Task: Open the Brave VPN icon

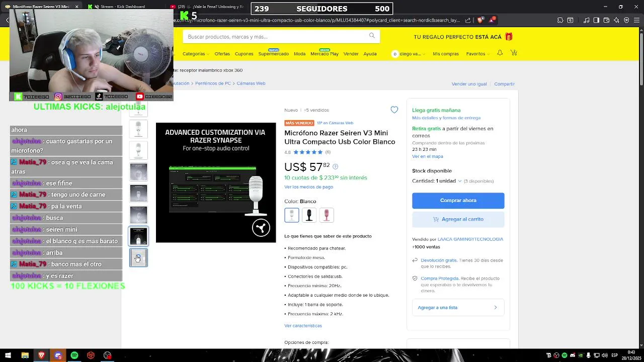Action: click(626, 20)
